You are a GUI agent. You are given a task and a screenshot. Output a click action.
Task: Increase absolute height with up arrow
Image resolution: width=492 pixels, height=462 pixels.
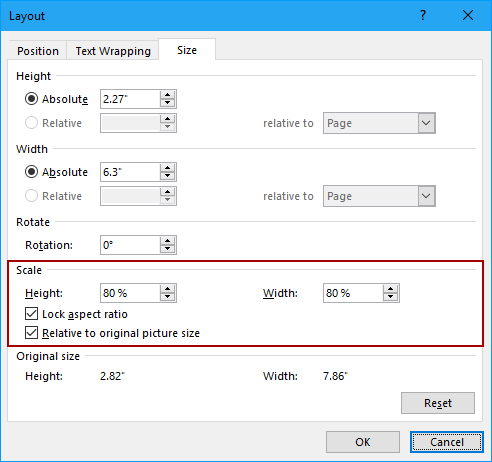point(167,95)
